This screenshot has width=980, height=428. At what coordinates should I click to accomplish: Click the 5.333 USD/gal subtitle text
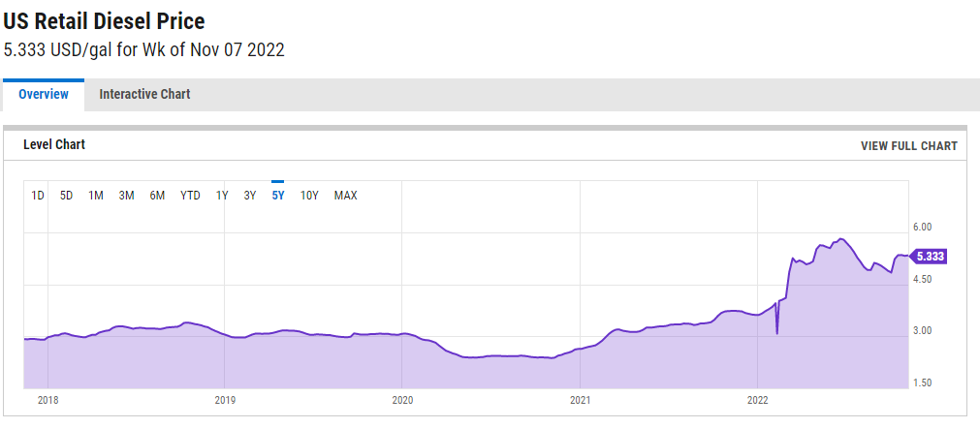point(143,50)
